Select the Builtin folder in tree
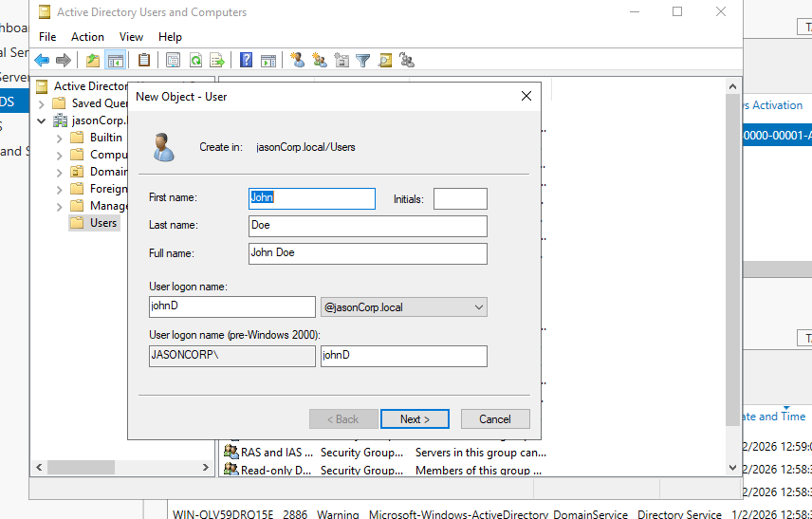 97,138
